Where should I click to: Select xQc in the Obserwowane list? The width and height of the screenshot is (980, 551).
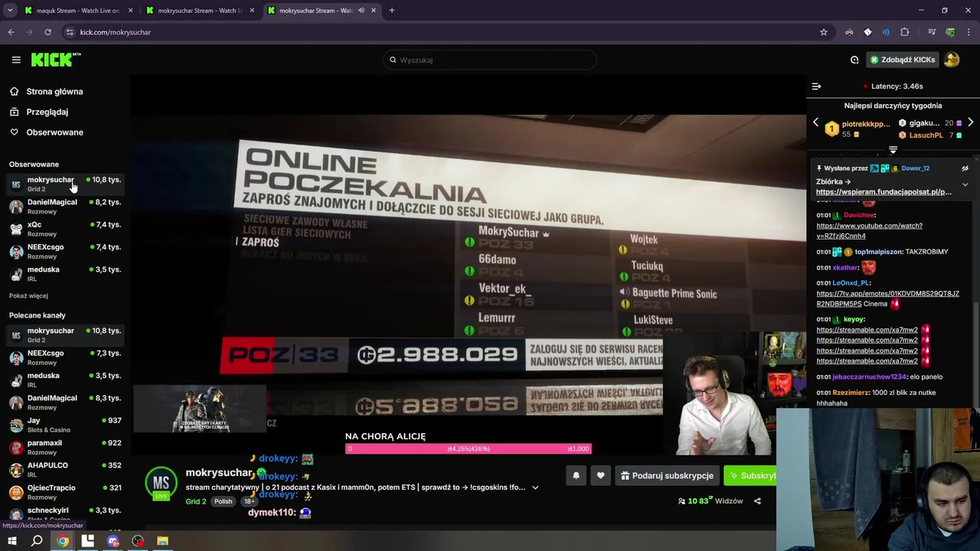point(65,229)
